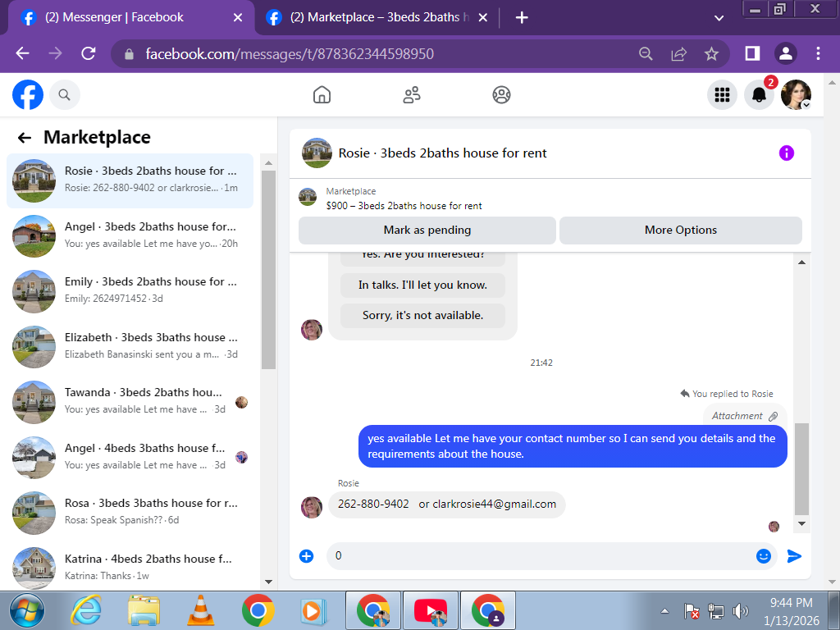Click the $900 – 3beds 2baths listing link
The width and height of the screenshot is (840, 630).
(x=404, y=206)
